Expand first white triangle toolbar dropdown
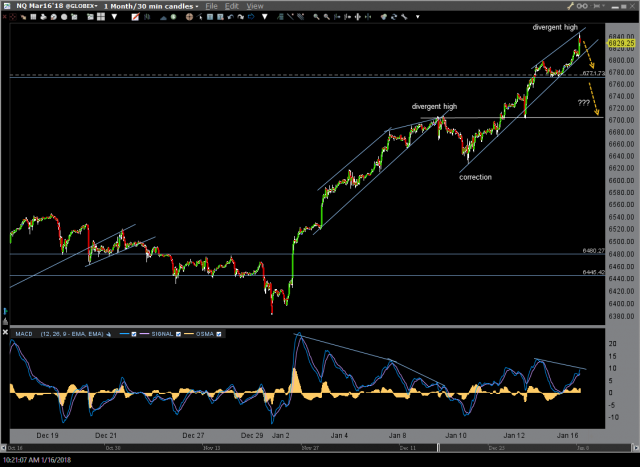The width and height of the screenshot is (640, 467). 114,17
